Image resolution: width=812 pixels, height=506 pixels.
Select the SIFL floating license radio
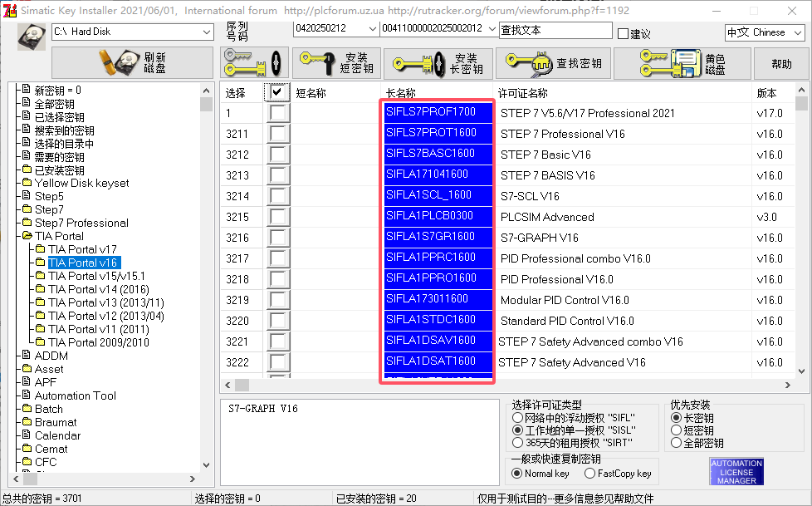tap(517, 417)
